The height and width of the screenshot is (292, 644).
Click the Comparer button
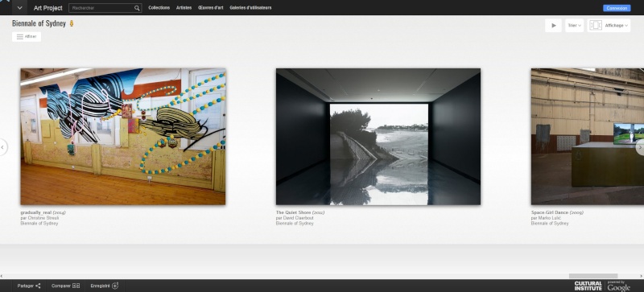66,286
